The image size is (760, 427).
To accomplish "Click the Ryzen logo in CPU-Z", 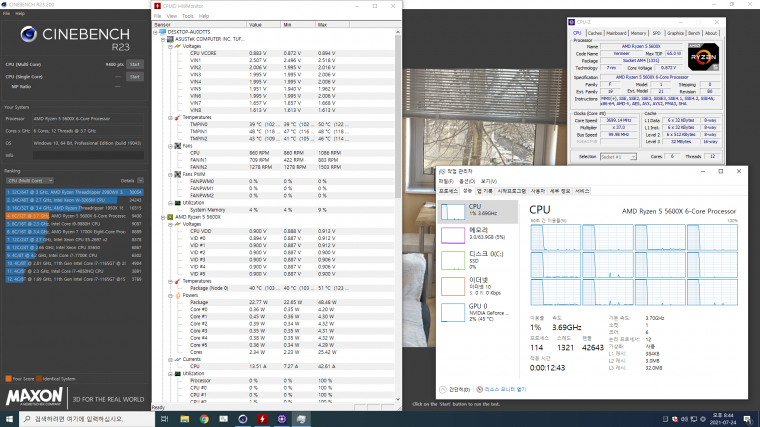I will [x=703, y=57].
